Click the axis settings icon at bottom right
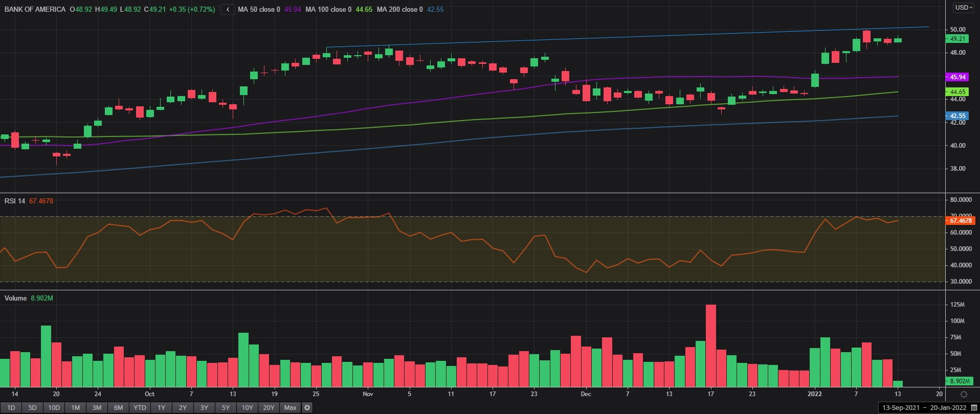 [x=964, y=394]
